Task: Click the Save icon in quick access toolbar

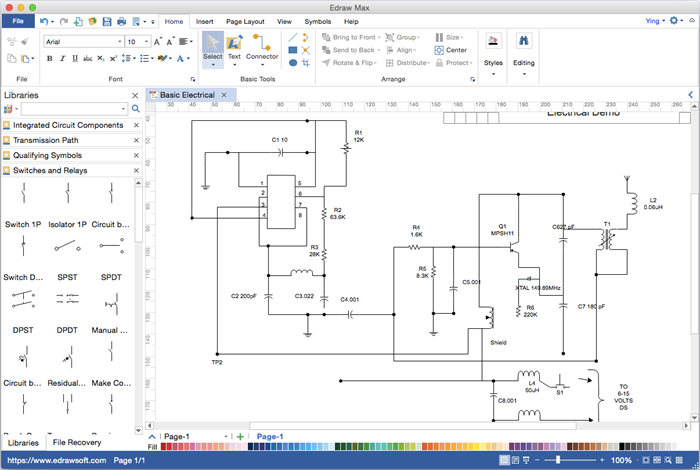Action: tap(106, 21)
